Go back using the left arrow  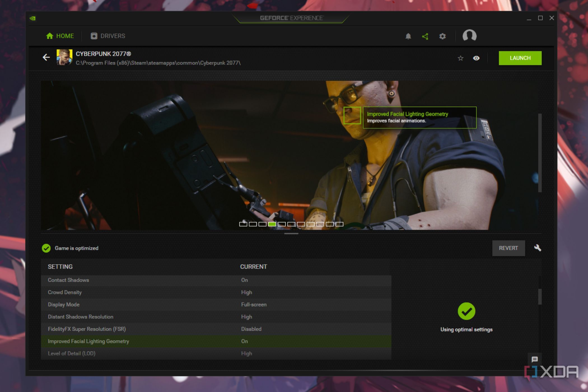pos(46,57)
